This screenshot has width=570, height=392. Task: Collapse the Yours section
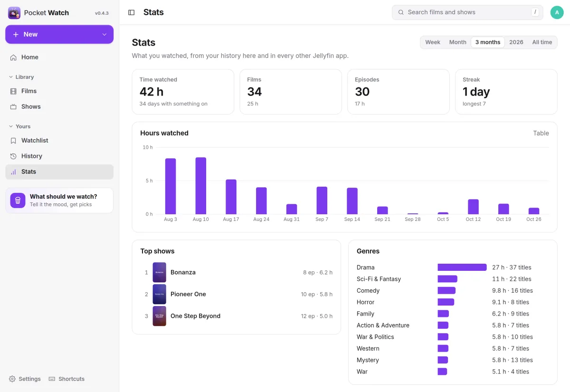pos(19,126)
